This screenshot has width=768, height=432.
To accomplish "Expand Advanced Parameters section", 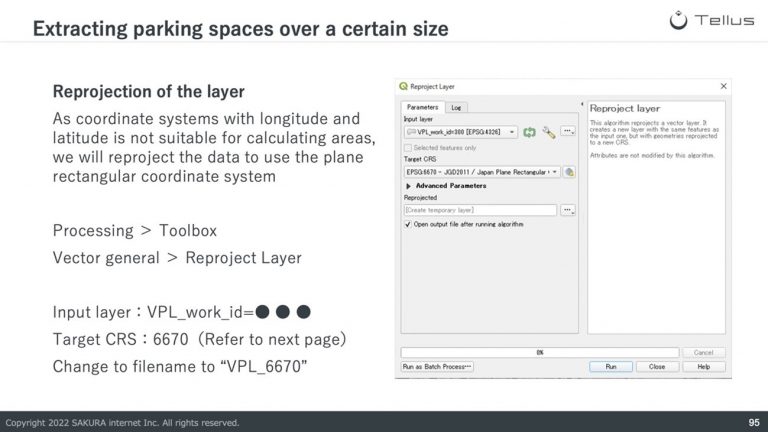I will click(408, 186).
